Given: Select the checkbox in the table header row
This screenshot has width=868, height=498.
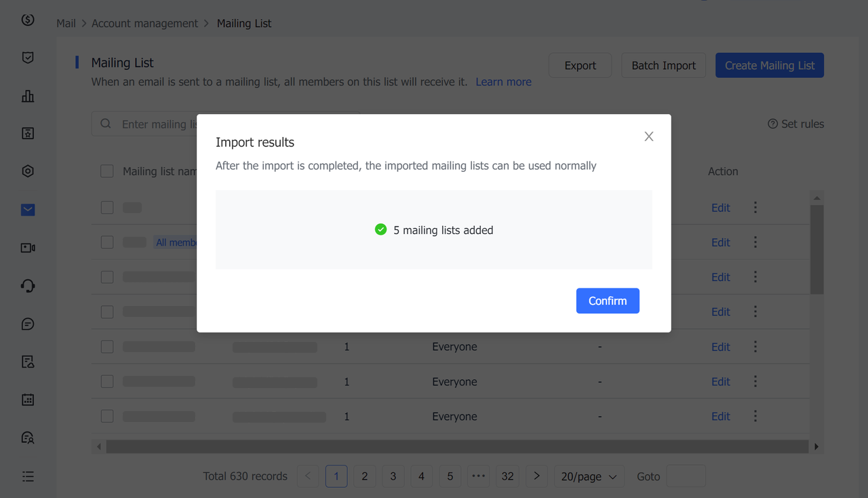Looking at the screenshot, I should coord(106,171).
